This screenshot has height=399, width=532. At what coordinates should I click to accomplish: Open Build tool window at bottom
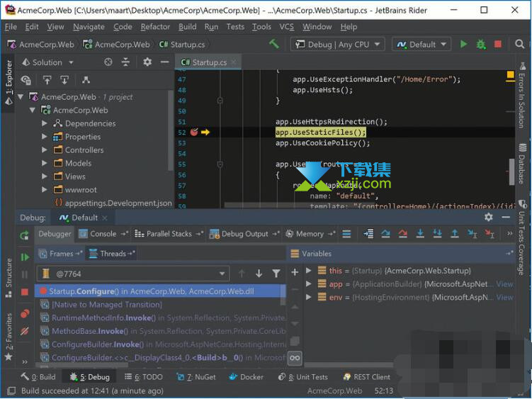tap(38, 377)
